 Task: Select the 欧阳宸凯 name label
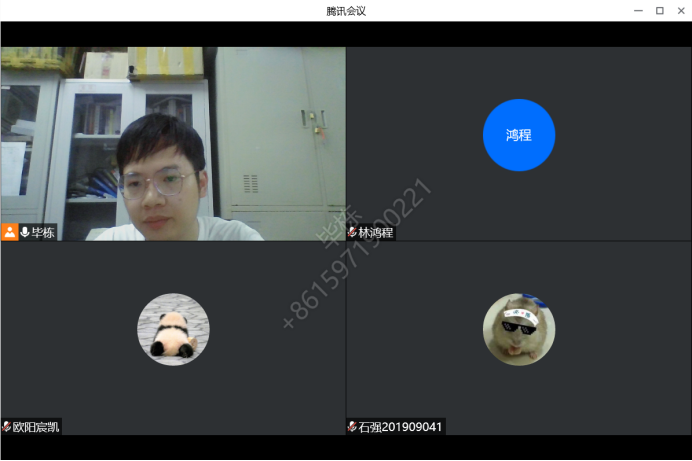pos(36,426)
